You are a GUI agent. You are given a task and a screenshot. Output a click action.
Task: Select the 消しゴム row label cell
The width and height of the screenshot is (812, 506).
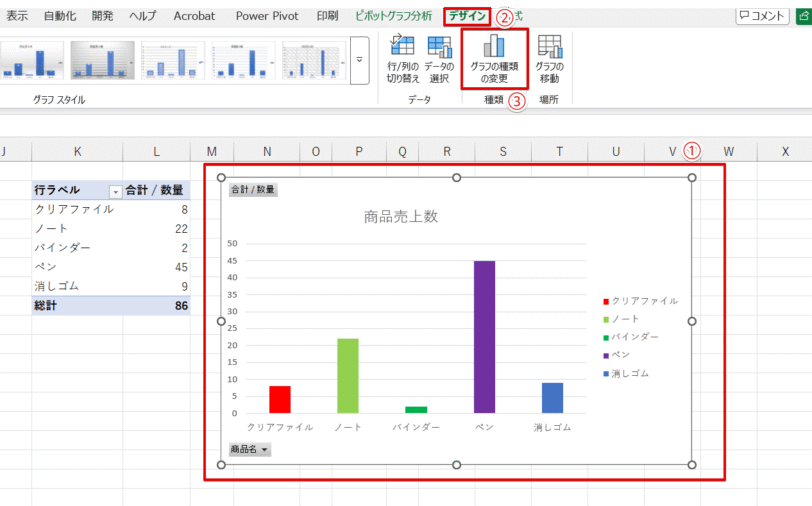click(x=77, y=286)
